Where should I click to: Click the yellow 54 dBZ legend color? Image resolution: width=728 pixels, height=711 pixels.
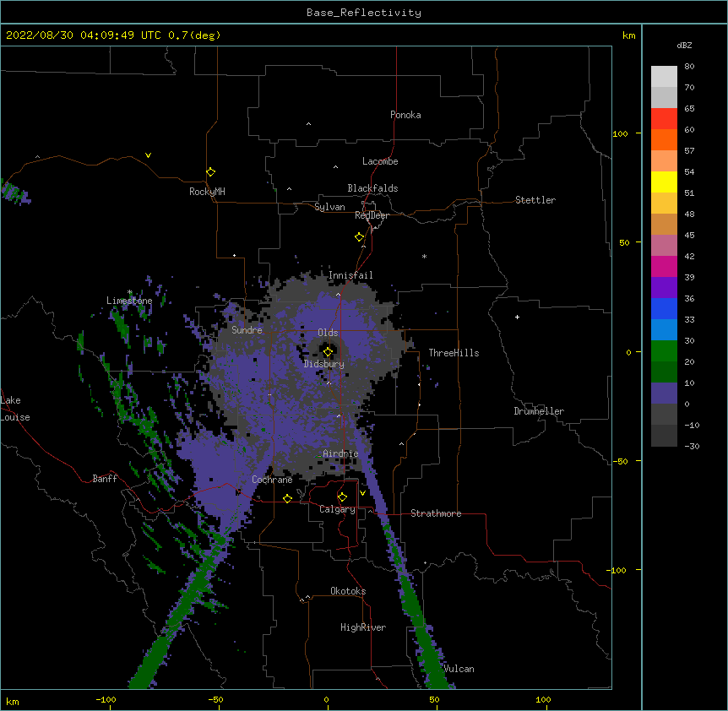tap(664, 182)
